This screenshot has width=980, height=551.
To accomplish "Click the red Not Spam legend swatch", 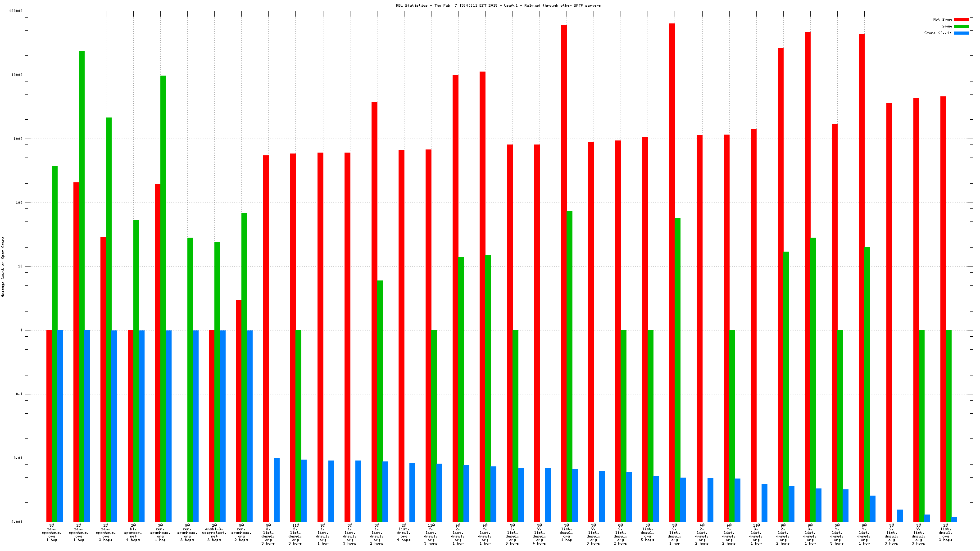I will point(961,19).
